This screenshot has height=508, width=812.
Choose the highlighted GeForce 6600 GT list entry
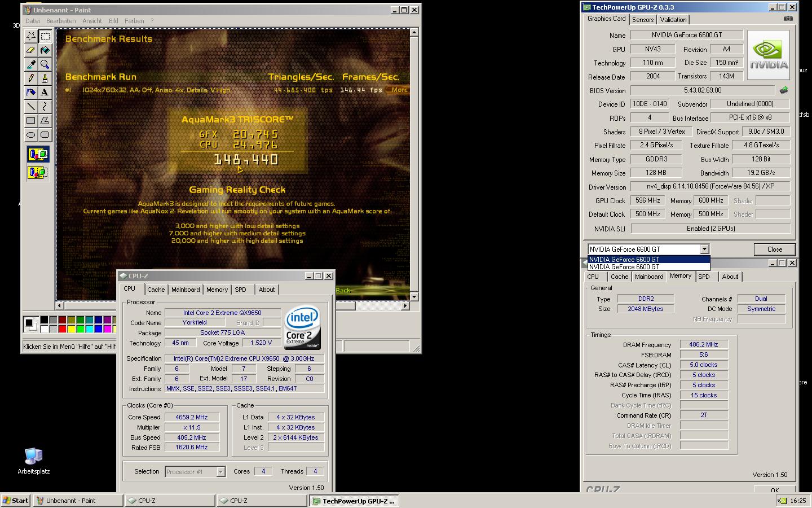coord(648,260)
